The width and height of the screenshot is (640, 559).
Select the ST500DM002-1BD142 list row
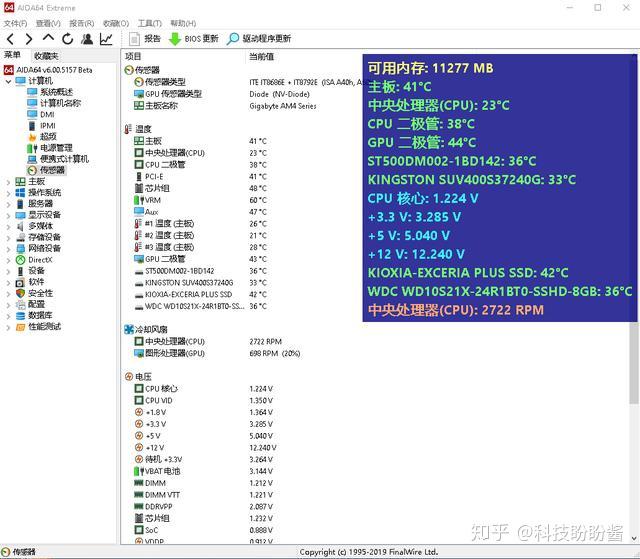tap(200, 271)
